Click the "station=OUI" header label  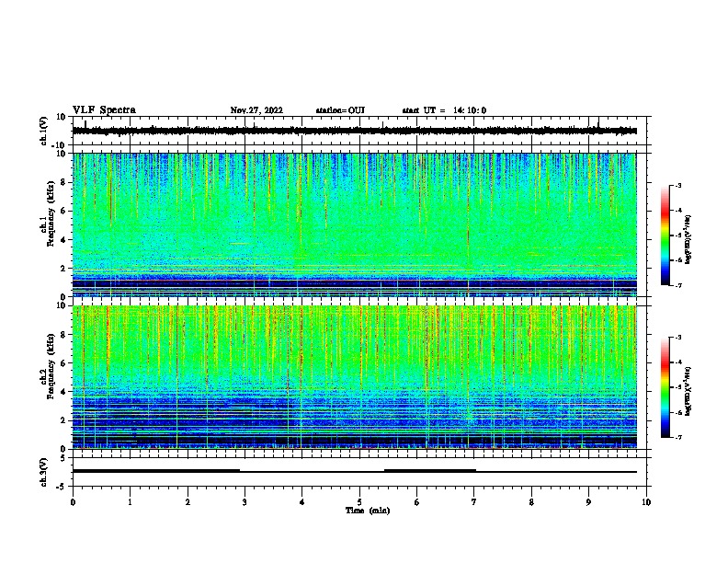tap(340, 110)
